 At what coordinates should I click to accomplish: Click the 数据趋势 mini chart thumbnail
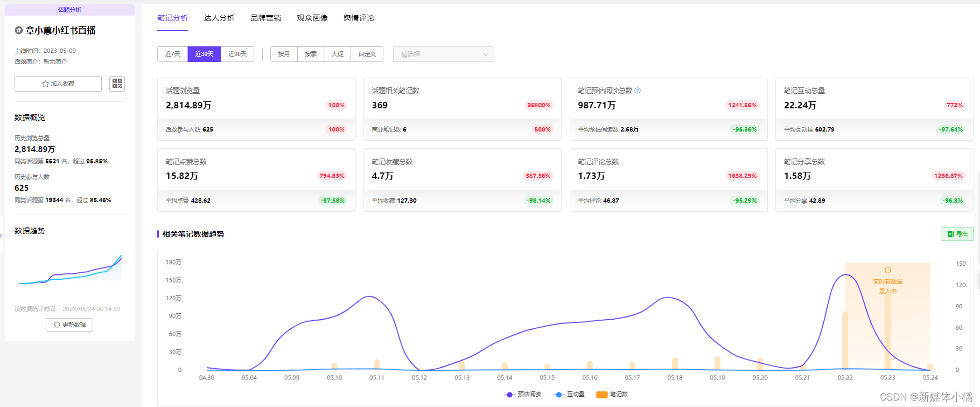[69, 268]
